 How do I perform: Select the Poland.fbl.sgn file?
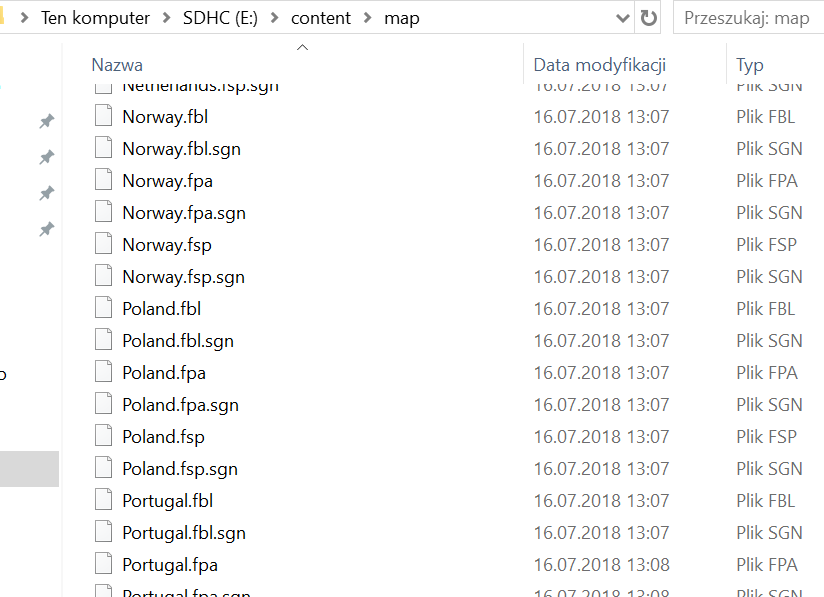tap(178, 341)
